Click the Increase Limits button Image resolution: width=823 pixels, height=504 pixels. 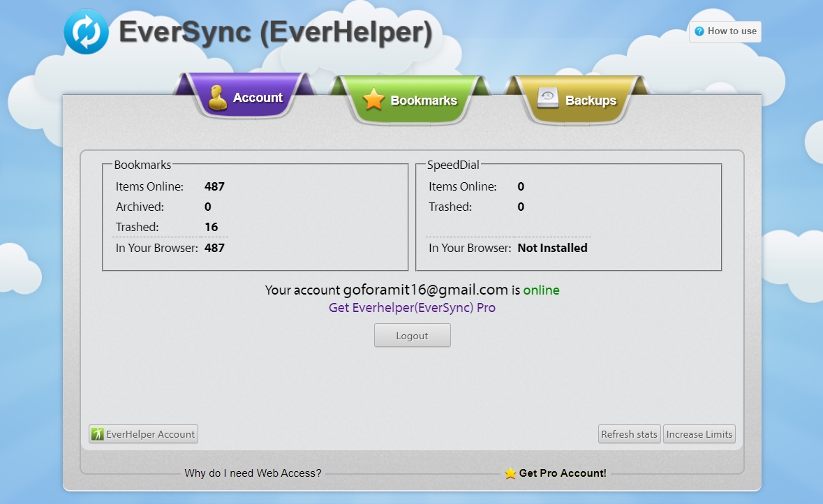click(x=699, y=434)
